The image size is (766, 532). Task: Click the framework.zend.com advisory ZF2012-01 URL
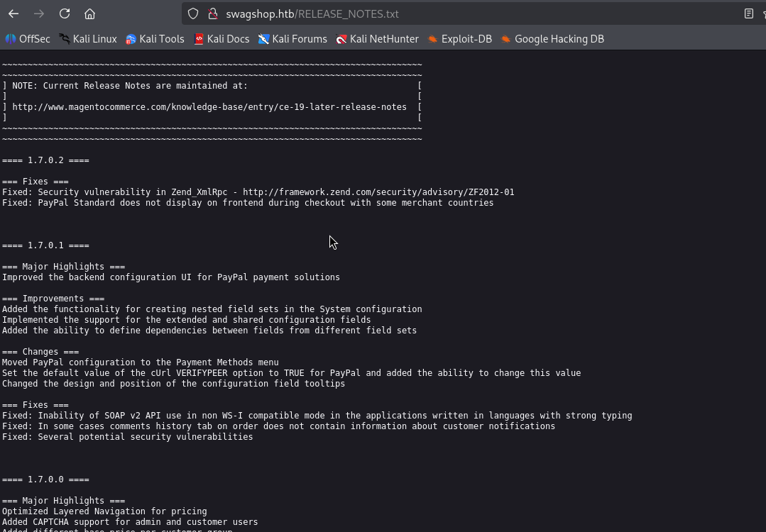(378, 192)
